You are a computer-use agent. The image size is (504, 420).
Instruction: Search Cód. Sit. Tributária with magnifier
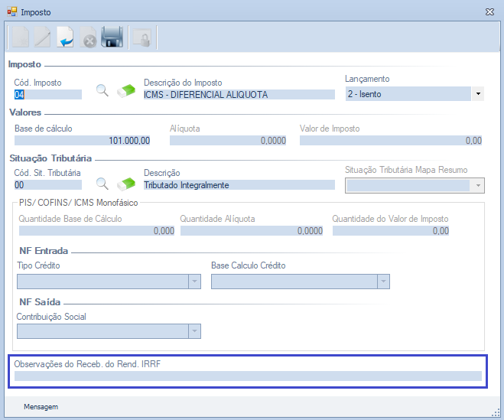(x=102, y=184)
